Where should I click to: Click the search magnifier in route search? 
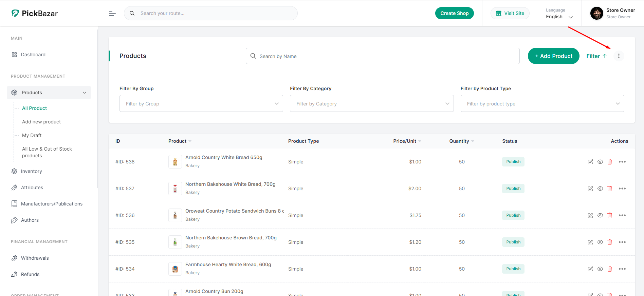point(132,13)
